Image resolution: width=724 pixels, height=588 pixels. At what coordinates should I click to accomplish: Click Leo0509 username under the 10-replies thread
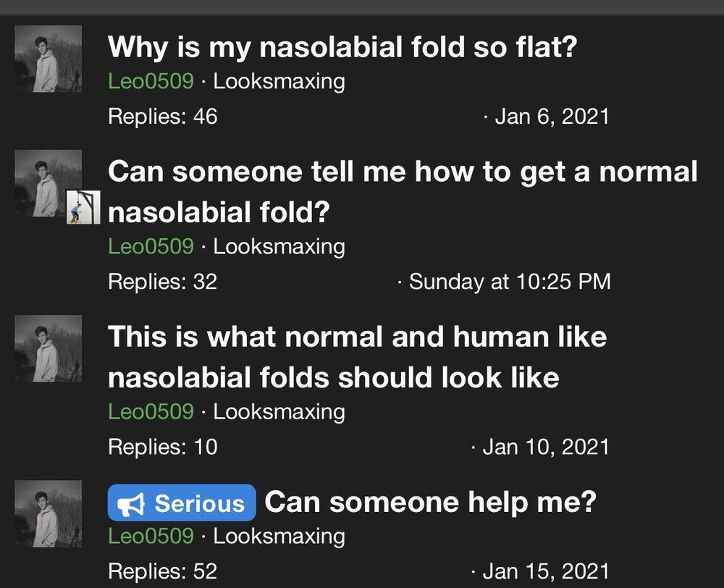(x=151, y=412)
